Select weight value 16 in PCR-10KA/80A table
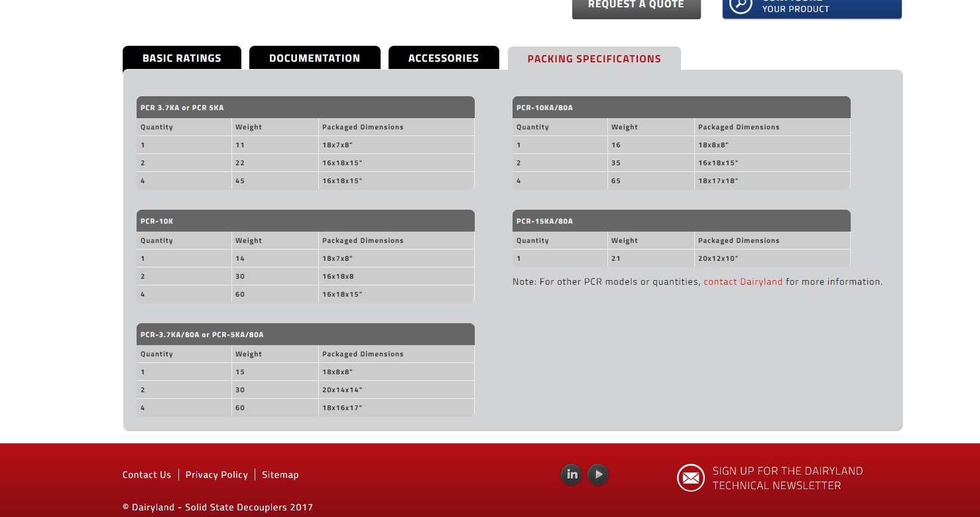 [x=651, y=145]
